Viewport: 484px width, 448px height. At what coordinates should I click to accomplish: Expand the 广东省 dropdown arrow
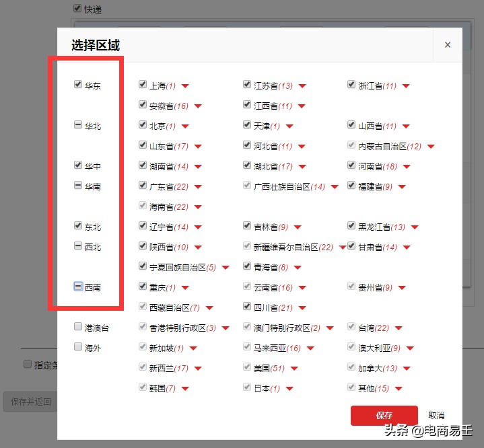click(x=198, y=187)
